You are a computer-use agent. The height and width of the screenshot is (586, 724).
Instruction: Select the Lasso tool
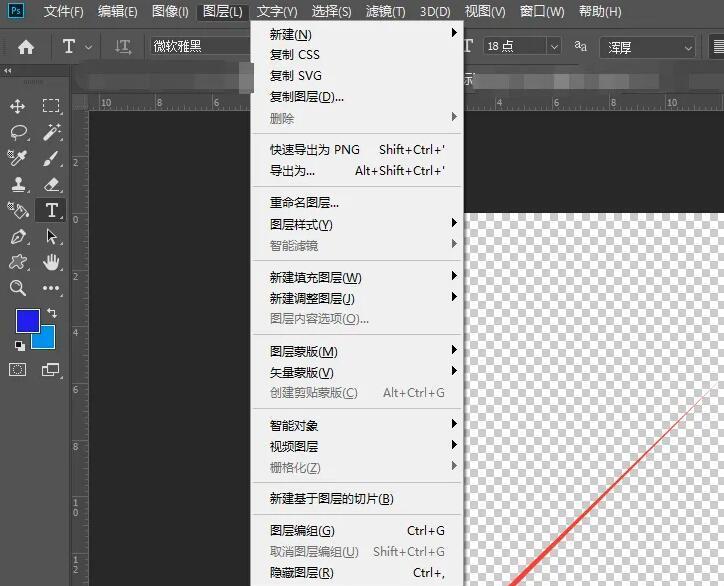pos(18,132)
